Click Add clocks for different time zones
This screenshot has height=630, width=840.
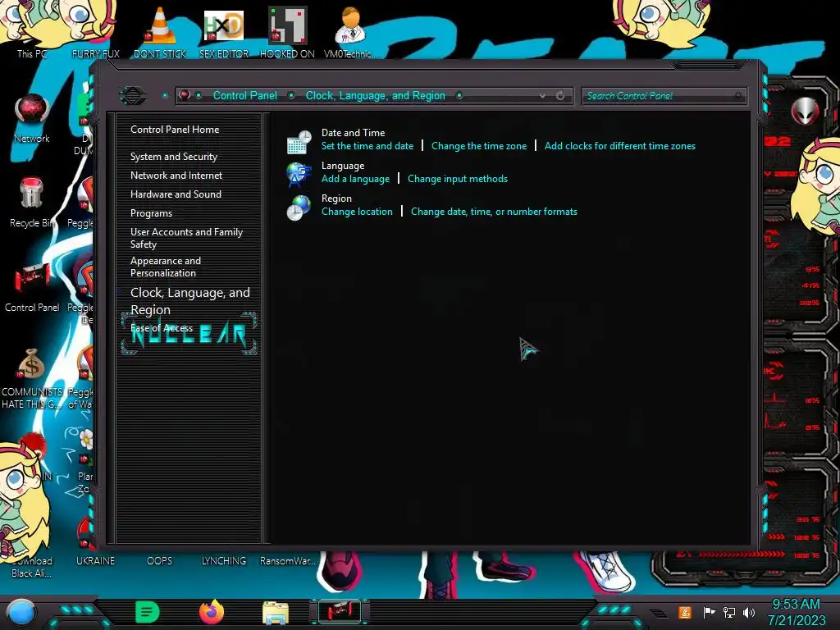pos(620,146)
